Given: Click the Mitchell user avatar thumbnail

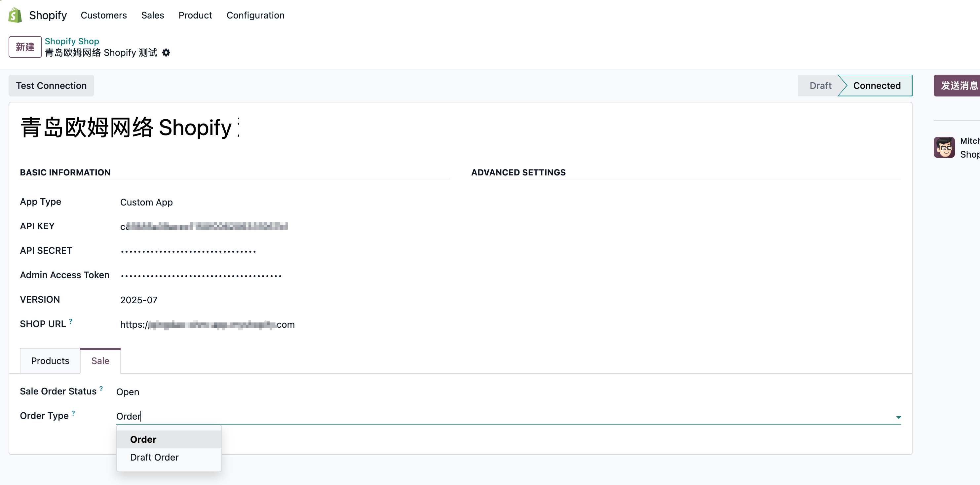Looking at the screenshot, I should tap(945, 147).
